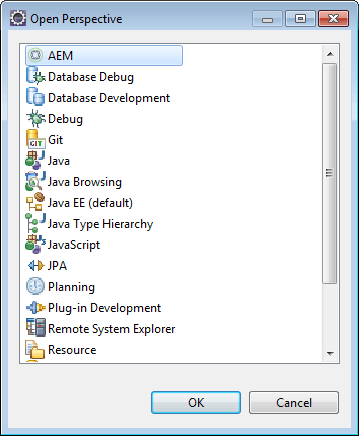Click the Planning clock icon
The height and width of the screenshot is (437, 360).
tap(35, 286)
